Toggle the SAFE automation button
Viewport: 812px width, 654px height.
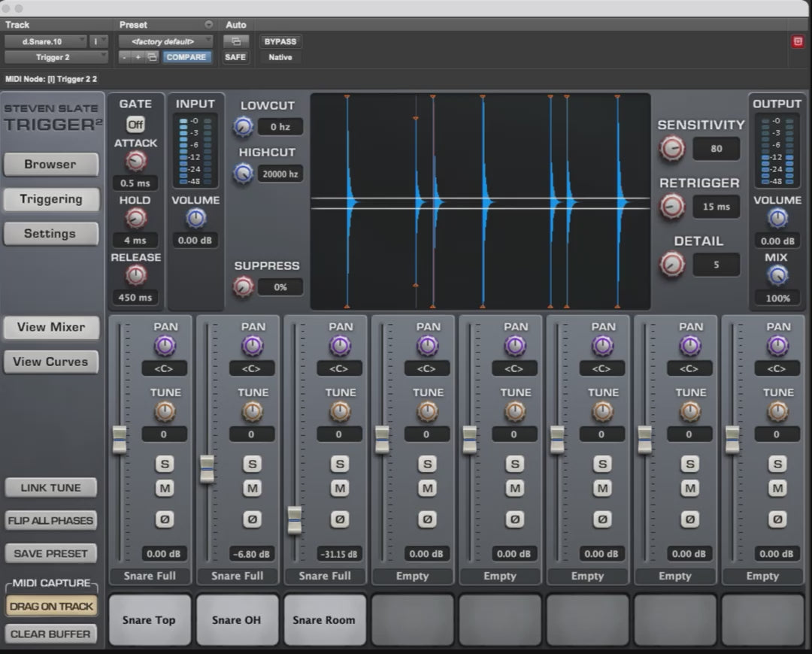pyautogui.click(x=235, y=57)
